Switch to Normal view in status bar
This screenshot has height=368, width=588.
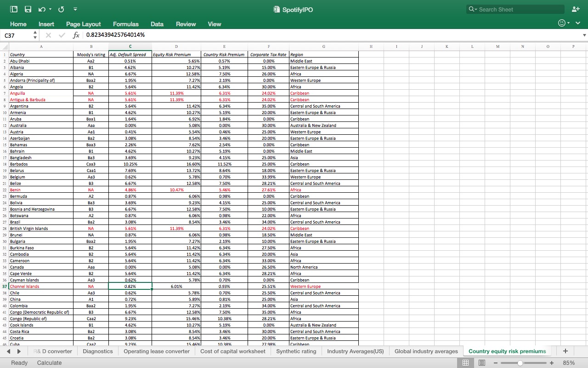click(465, 362)
